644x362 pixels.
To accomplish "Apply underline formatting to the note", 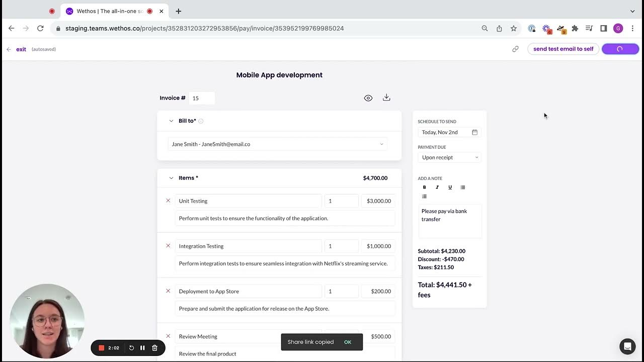I will [450, 187].
